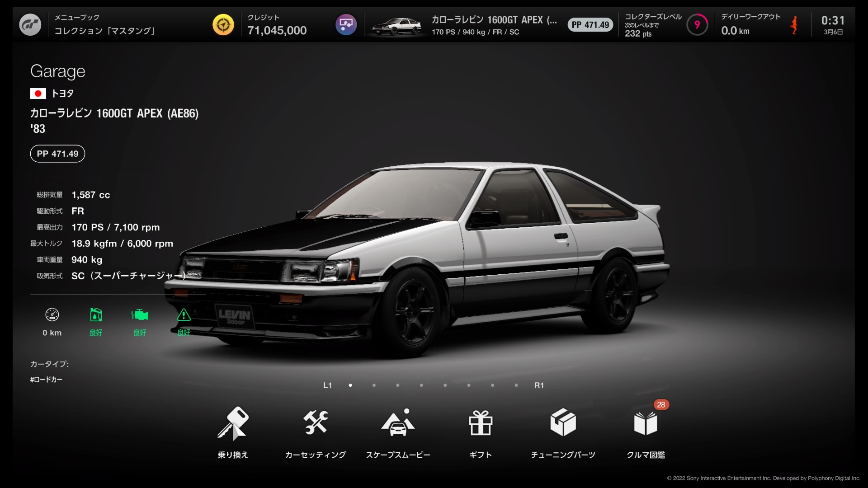Select the car thumbnail in top bar
Image resolution: width=868 pixels, height=488 pixels.
(x=396, y=26)
